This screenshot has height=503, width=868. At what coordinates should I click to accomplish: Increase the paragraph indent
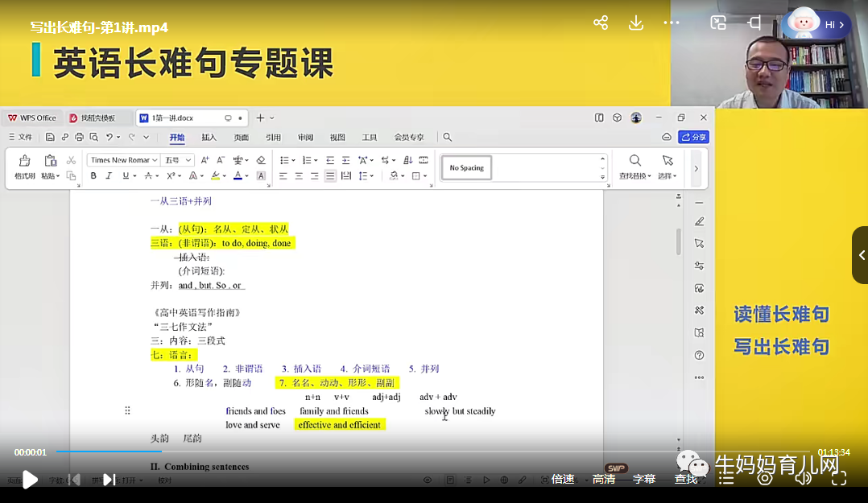click(x=345, y=160)
